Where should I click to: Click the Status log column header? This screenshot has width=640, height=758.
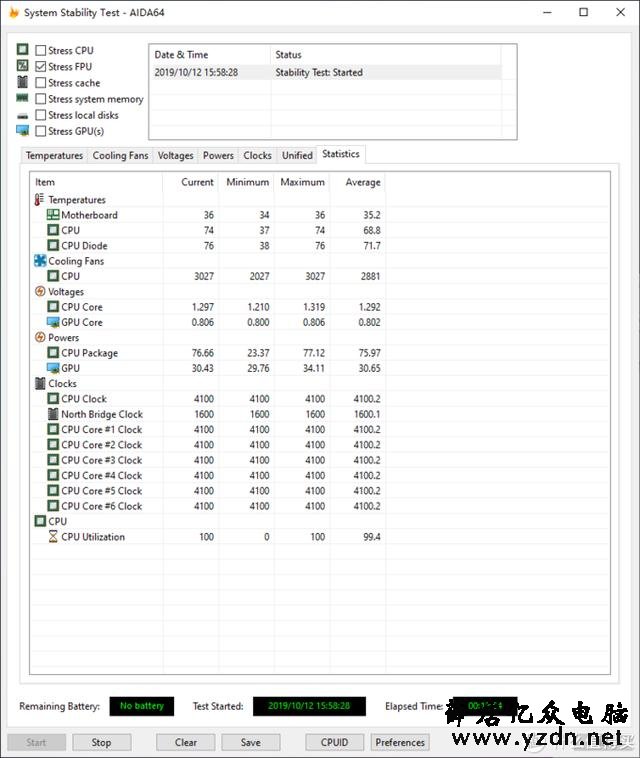coord(386,55)
